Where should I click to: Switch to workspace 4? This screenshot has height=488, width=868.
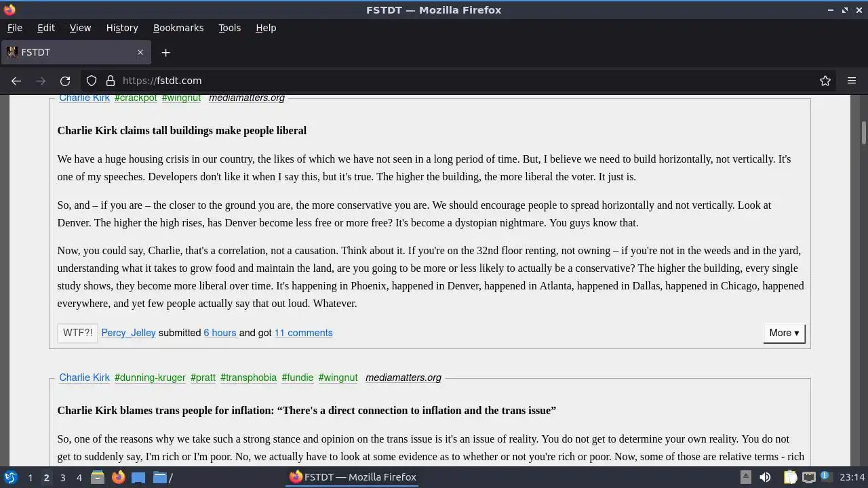click(79, 477)
